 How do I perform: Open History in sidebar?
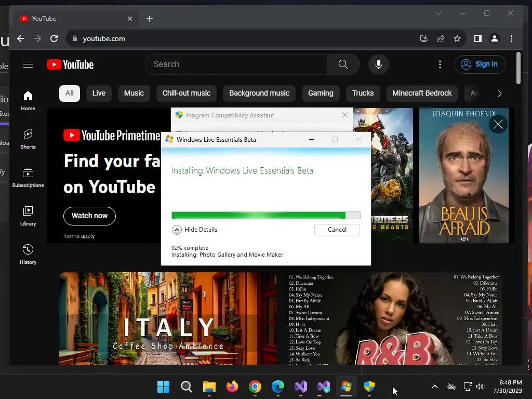28,255
